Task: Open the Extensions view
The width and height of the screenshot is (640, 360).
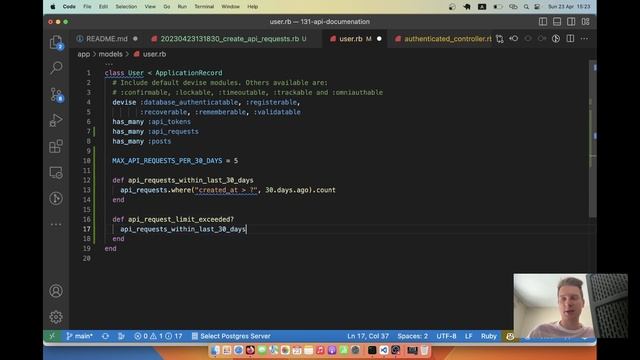Action: click(x=56, y=147)
